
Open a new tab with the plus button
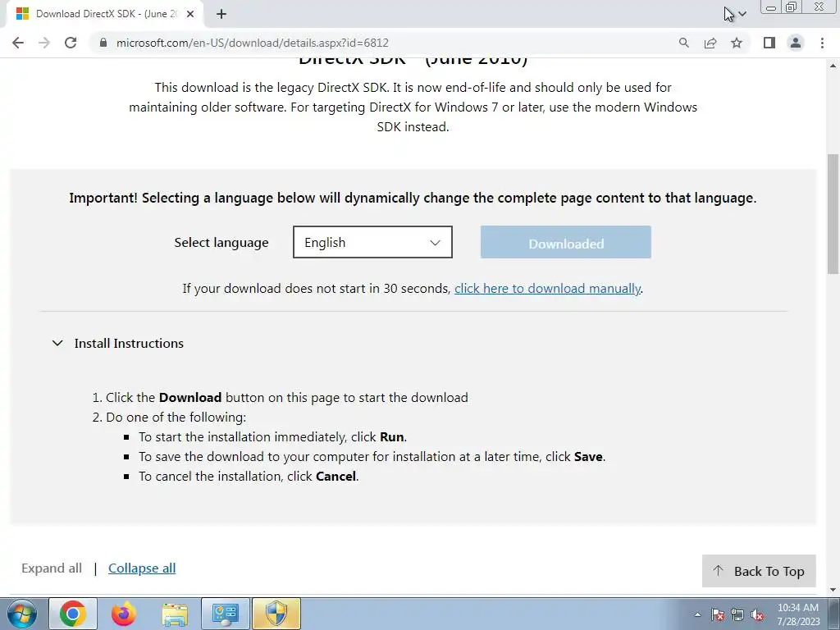(x=221, y=14)
